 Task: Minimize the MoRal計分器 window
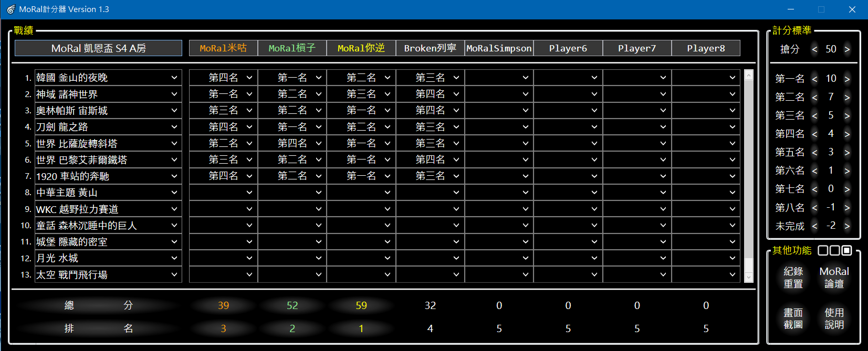791,9
